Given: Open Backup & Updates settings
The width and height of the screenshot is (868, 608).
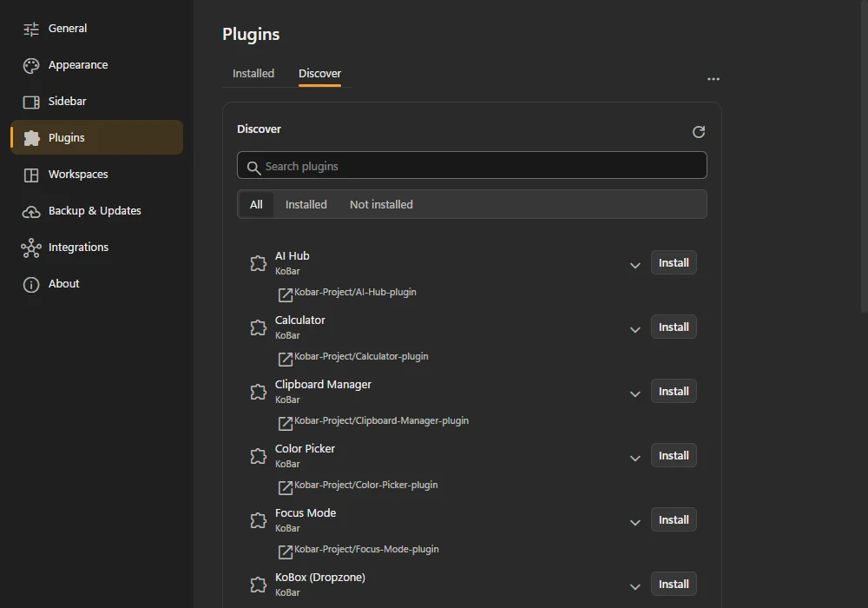Looking at the screenshot, I should point(97,211).
